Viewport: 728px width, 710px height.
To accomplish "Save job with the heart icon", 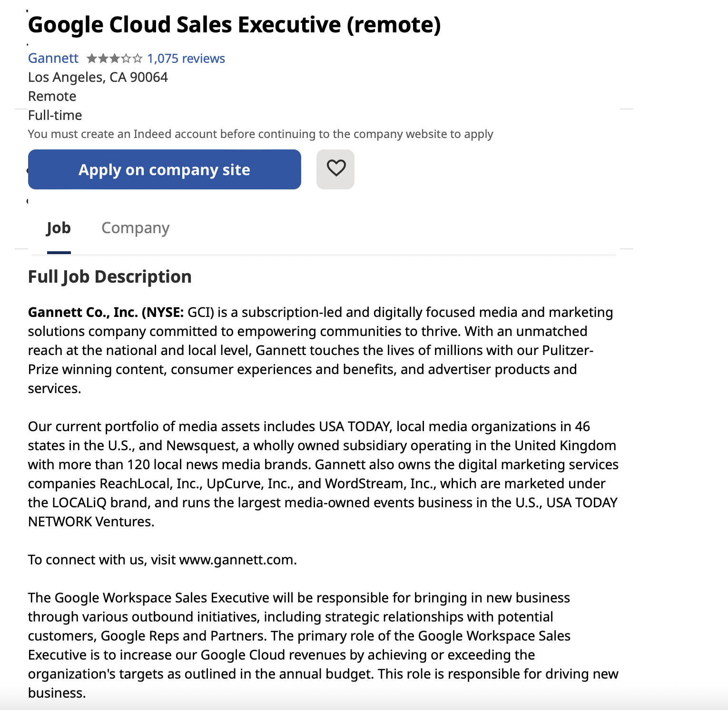I will click(x=335, y=169).
